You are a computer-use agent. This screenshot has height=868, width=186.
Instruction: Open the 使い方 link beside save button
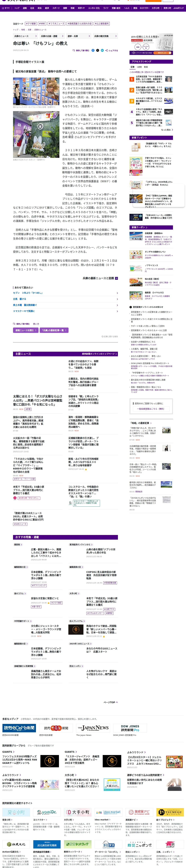click(x=36, y=324)
